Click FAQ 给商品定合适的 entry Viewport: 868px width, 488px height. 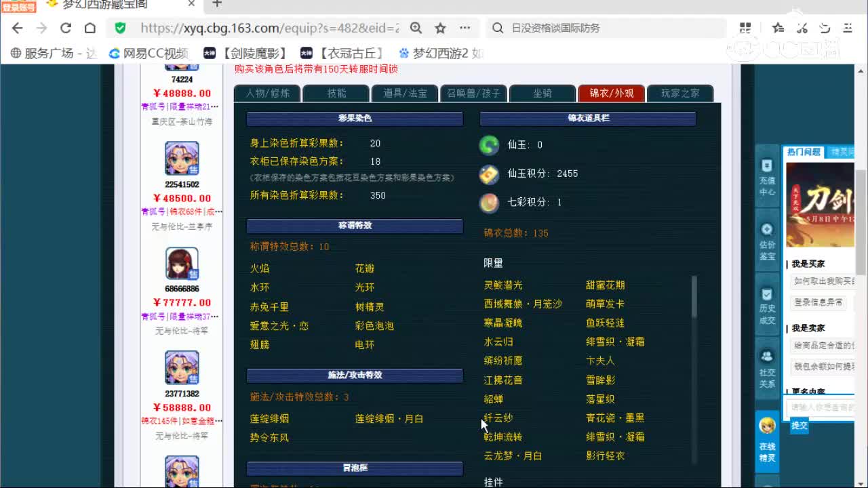[x=823, y=345]
